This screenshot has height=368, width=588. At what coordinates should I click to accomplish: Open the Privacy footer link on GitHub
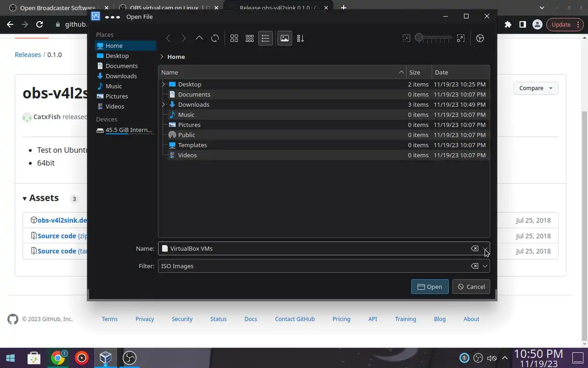pyautogui.click(x=145, y=319)
